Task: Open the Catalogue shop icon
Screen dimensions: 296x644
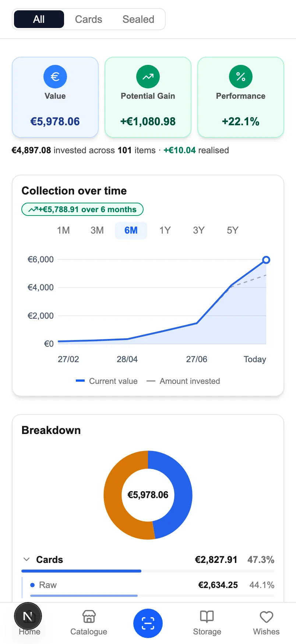Action: pyautogui.click(x=89, y=616)
